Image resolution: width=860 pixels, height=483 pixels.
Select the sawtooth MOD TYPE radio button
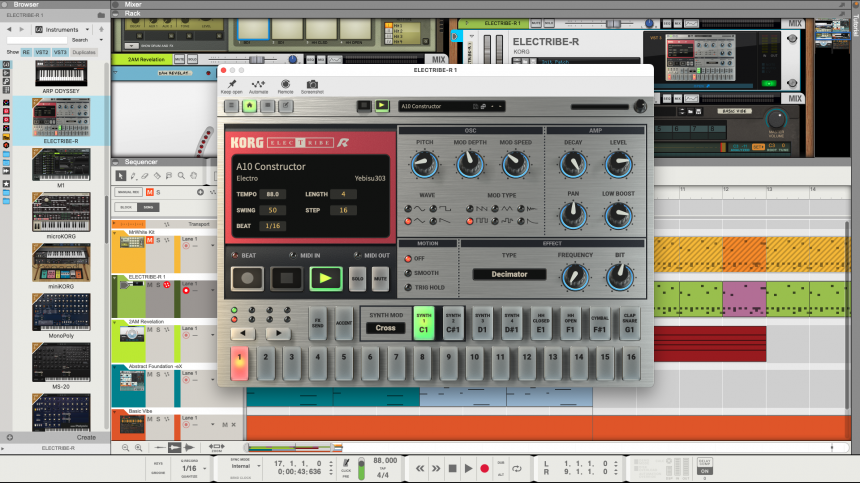click(x=469, y=209)
